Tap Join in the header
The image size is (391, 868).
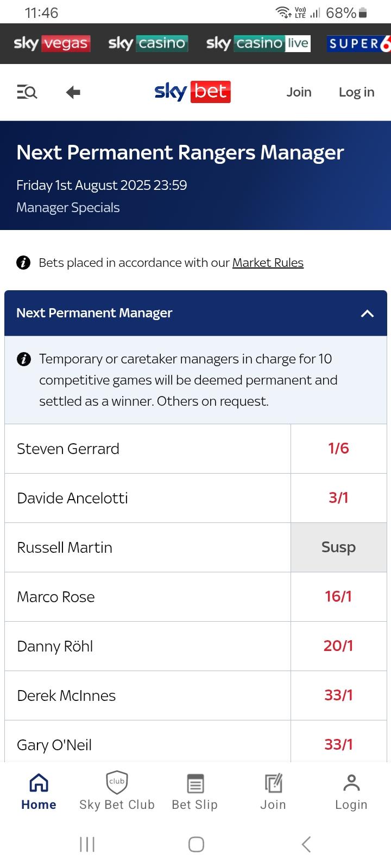pyautogui.click(x=299, y=92)
